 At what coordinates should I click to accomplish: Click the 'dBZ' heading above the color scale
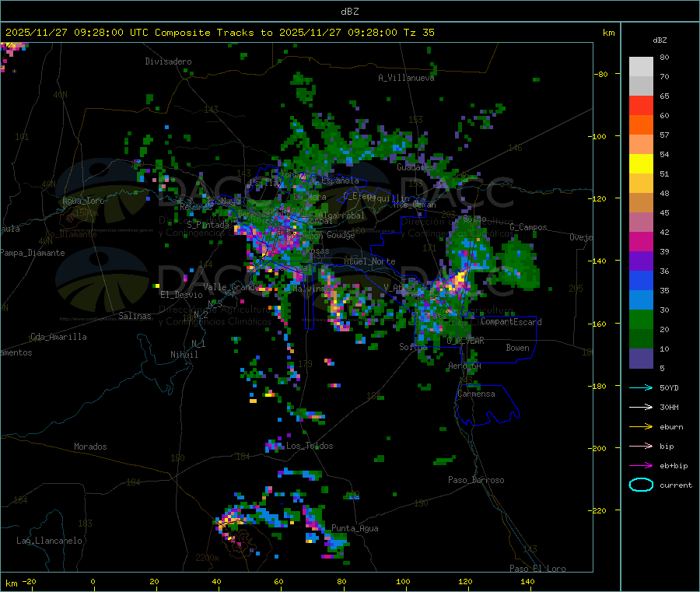tap(660, 40)
